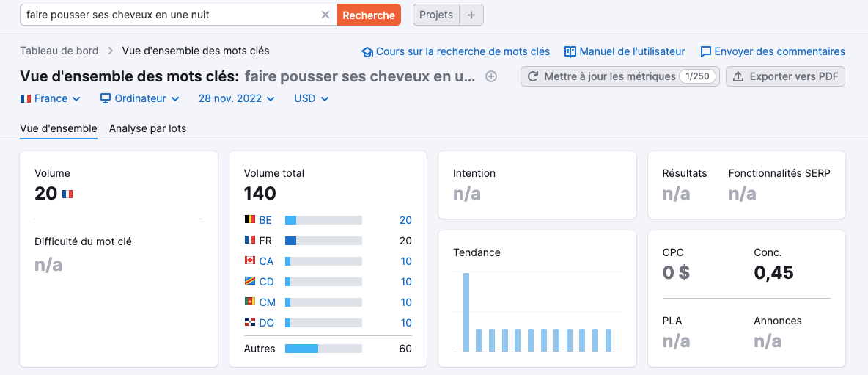Click the CD country link

[x=266, y=281]
